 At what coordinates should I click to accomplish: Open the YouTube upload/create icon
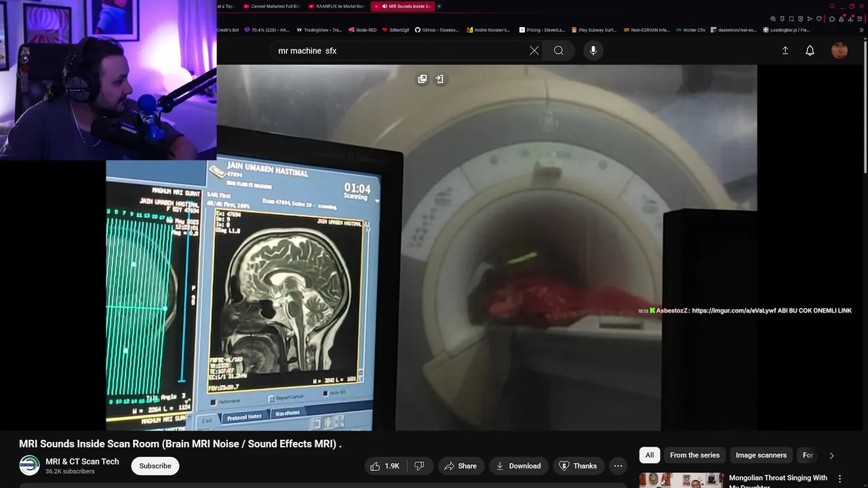pyautogui.click(x=785, y=50)
